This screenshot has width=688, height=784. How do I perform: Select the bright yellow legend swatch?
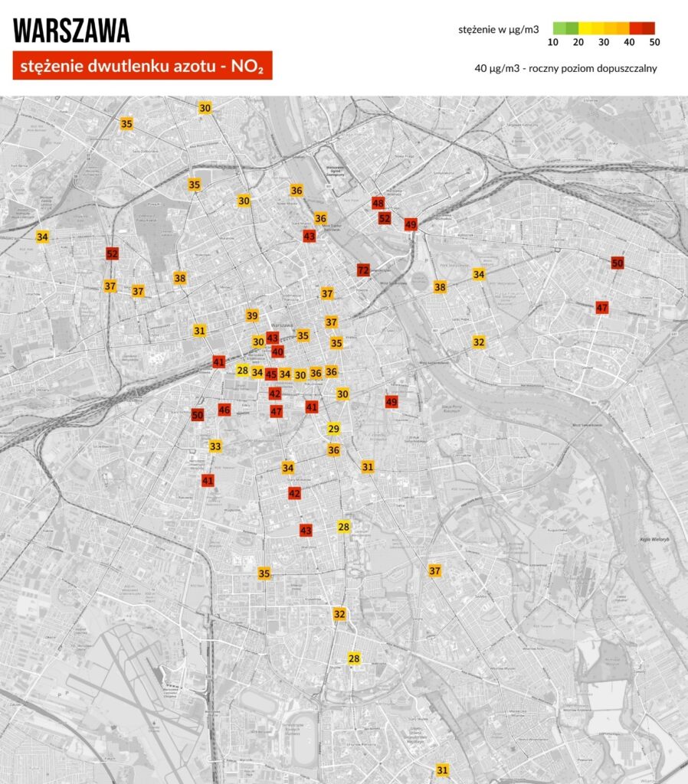(x=585, y=28)
